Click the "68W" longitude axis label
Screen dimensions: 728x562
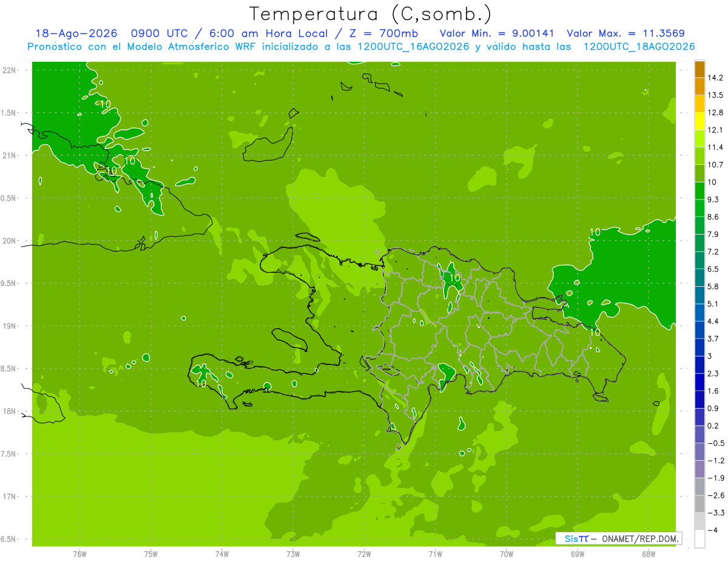pyautogui.click(x=649, y=554)
